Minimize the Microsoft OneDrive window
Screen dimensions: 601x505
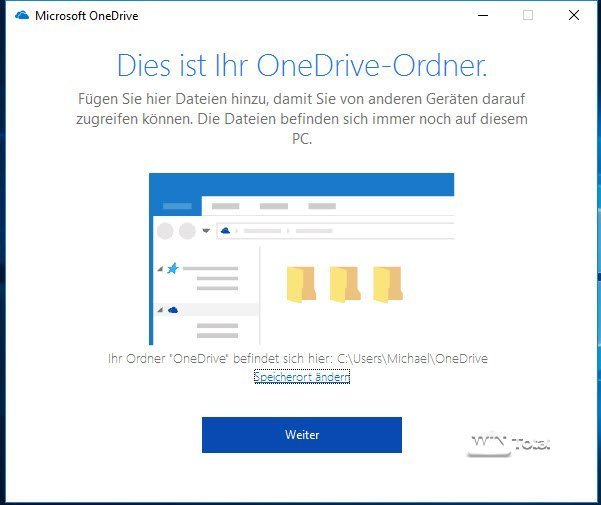(483, 15)
